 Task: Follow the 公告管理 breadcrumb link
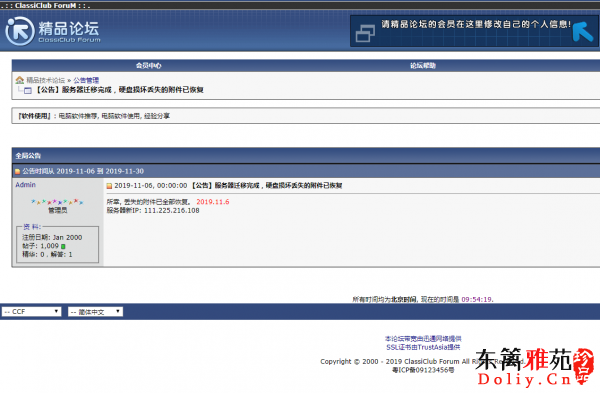coord(86,80)
